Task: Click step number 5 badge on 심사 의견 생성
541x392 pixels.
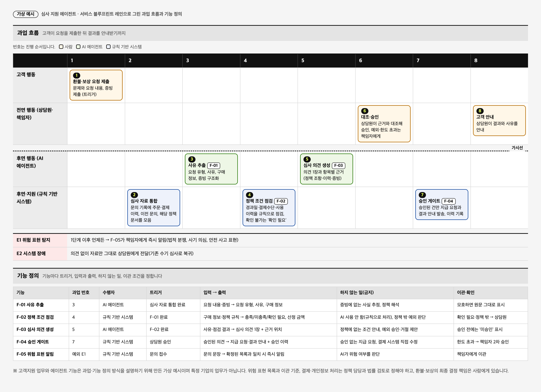Action: coord(307,159)
